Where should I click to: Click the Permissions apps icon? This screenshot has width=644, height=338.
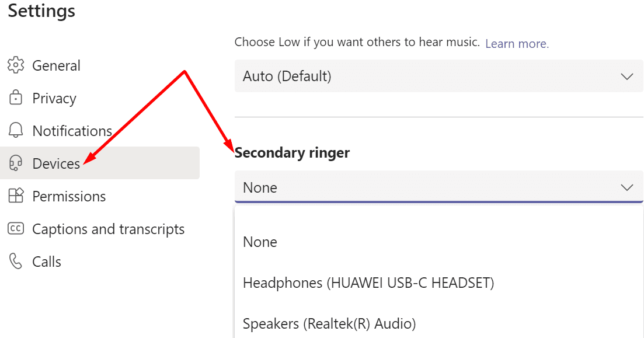point(16,196)
